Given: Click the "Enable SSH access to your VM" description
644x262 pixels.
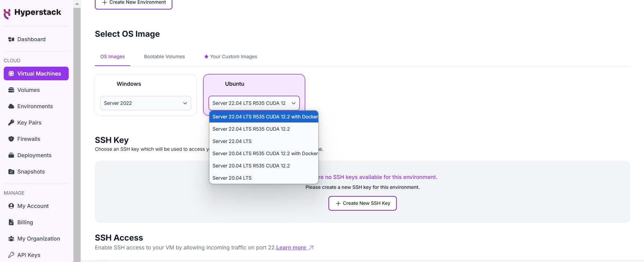Looking at the screenshot, I should tap(185, 247).
